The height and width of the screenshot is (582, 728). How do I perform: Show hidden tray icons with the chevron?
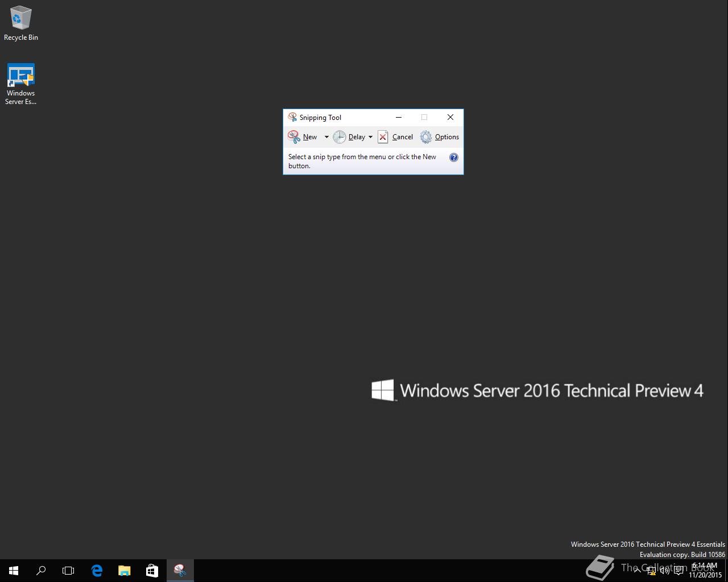click(x=637, y=571)
